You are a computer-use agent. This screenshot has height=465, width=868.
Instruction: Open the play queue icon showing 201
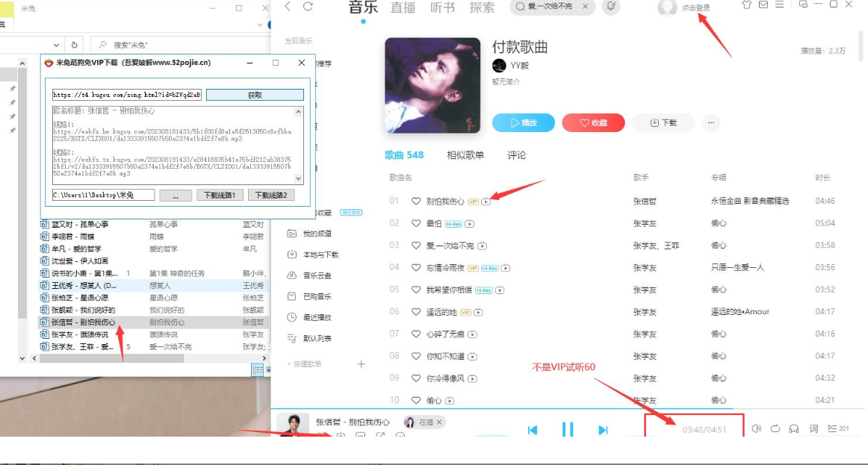pos(838,428)
